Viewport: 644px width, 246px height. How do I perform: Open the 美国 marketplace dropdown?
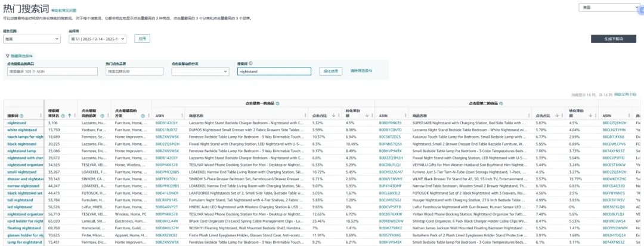611,7
